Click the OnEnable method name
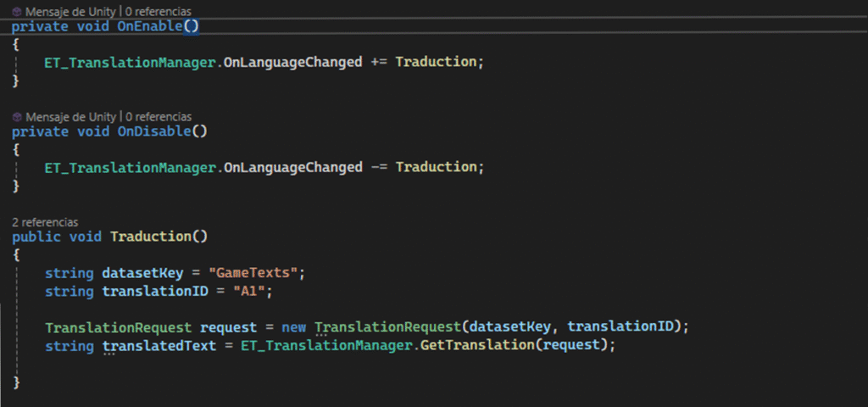868x407 pixels. tap(150, 26)
